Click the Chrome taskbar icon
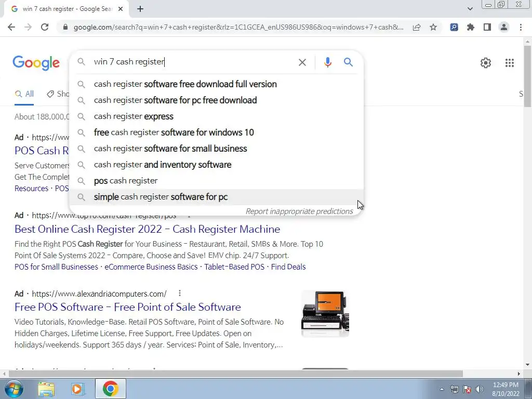The image size is (532, 399). click(x=110, y=389)
